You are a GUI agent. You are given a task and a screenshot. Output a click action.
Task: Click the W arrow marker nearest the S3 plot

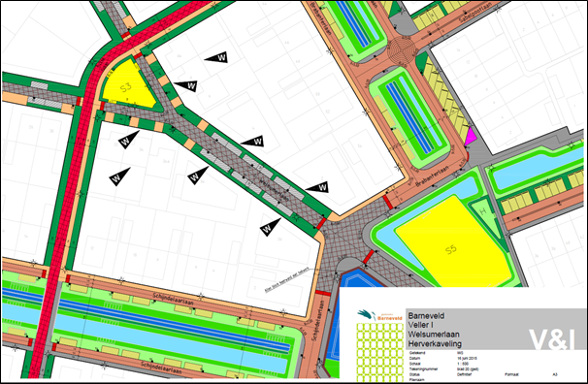(186, 85)
